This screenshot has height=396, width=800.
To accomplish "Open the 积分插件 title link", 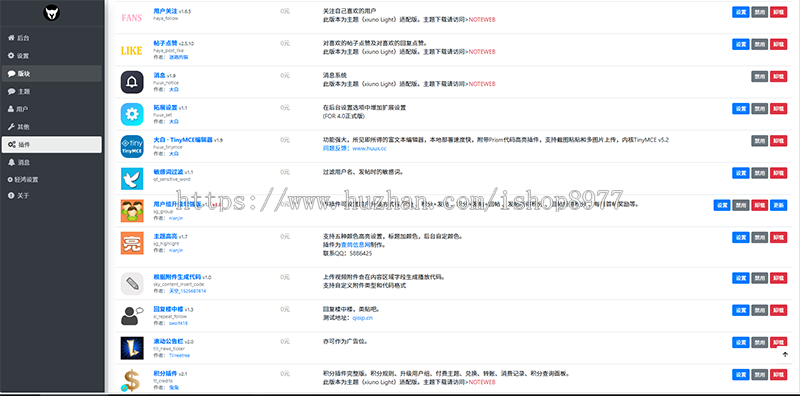I will (165, 374).
